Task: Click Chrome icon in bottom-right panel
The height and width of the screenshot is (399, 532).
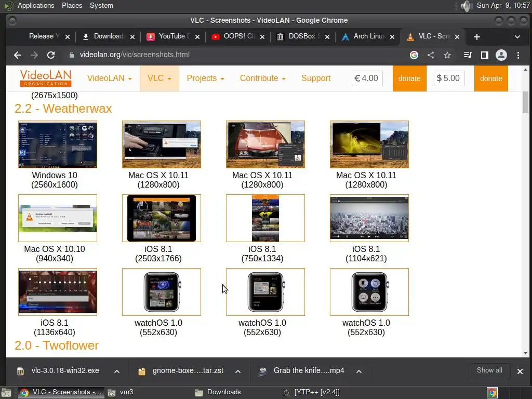Action: pyautogui.click(x=492, y=393)
